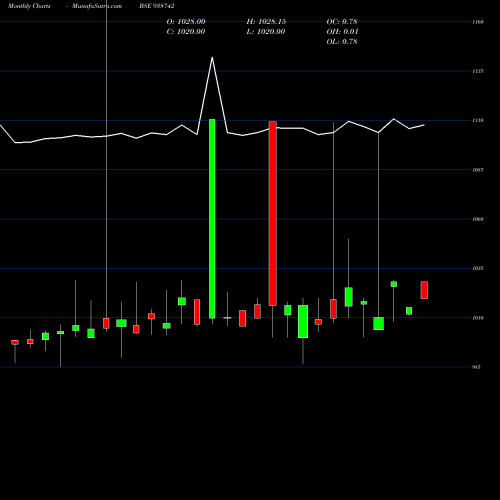
Task: Select the tallest red candlestick
Action: pyautogui.click(x=273, y=213)
